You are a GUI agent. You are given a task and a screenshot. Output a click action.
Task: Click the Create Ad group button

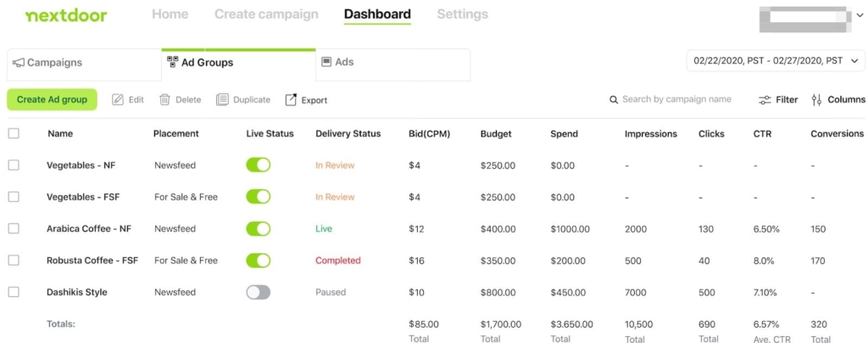[52, 100]
